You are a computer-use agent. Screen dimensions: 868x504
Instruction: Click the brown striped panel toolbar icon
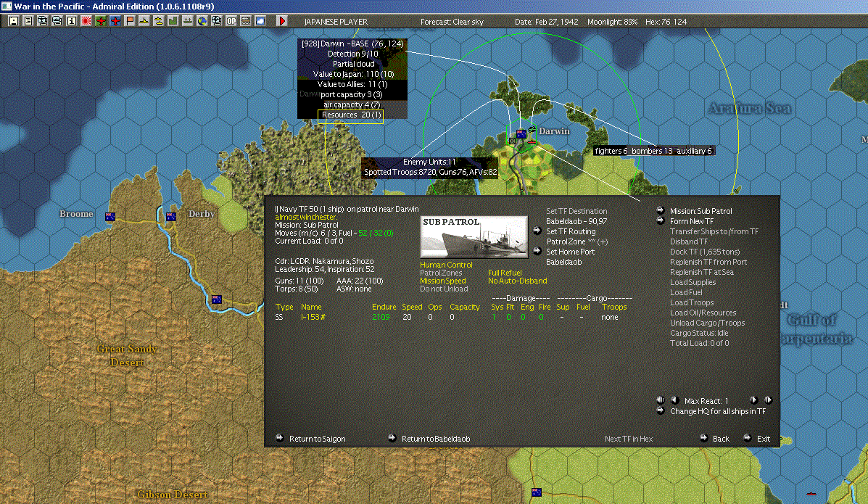(245, 21)
